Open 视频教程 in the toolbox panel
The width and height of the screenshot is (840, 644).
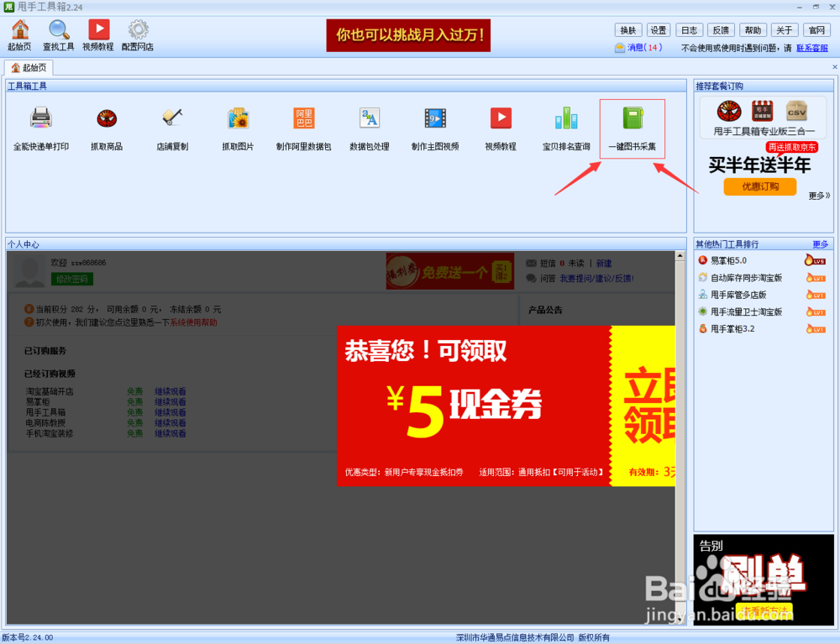tap(501, 129)
